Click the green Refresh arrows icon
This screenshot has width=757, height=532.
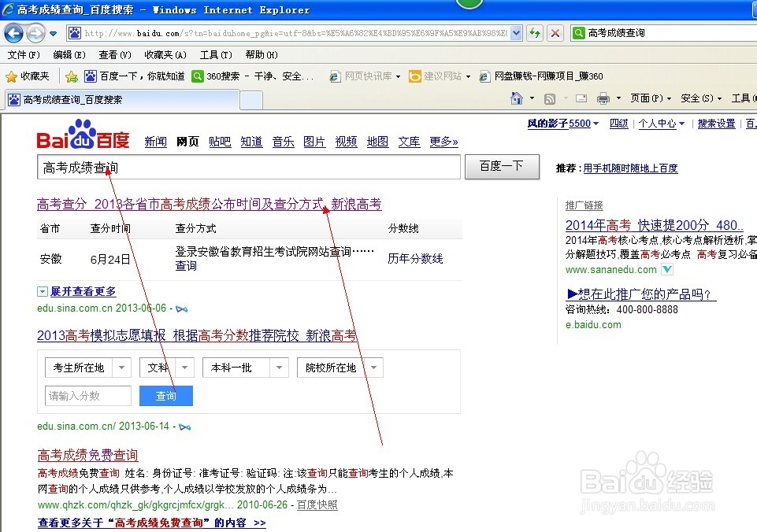[534, 33]
